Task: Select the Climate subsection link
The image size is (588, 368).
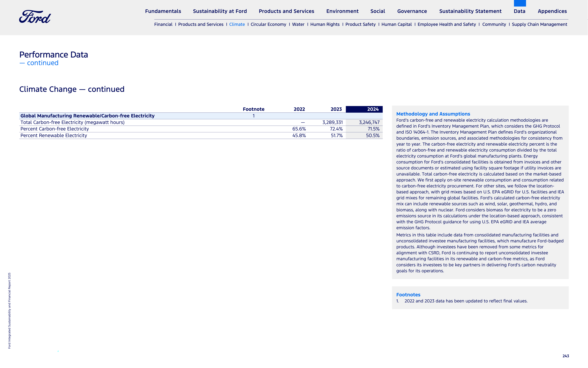Action: [x=237, y=24]
